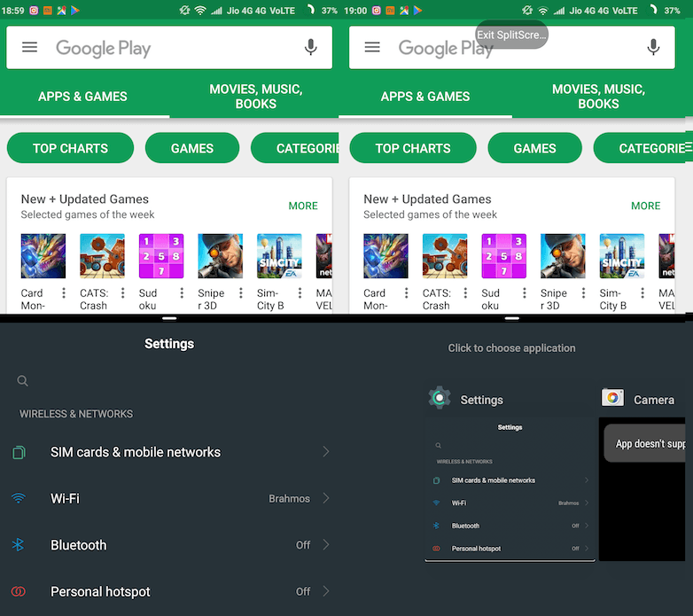This screenshot has width=693, height=616.
Task: Tap split-screen divider handle on right screen
Action: click(512, 318)
